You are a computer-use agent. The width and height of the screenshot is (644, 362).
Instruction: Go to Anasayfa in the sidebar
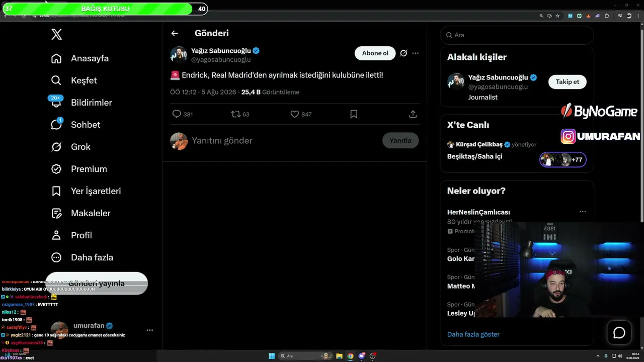point(80,58)
